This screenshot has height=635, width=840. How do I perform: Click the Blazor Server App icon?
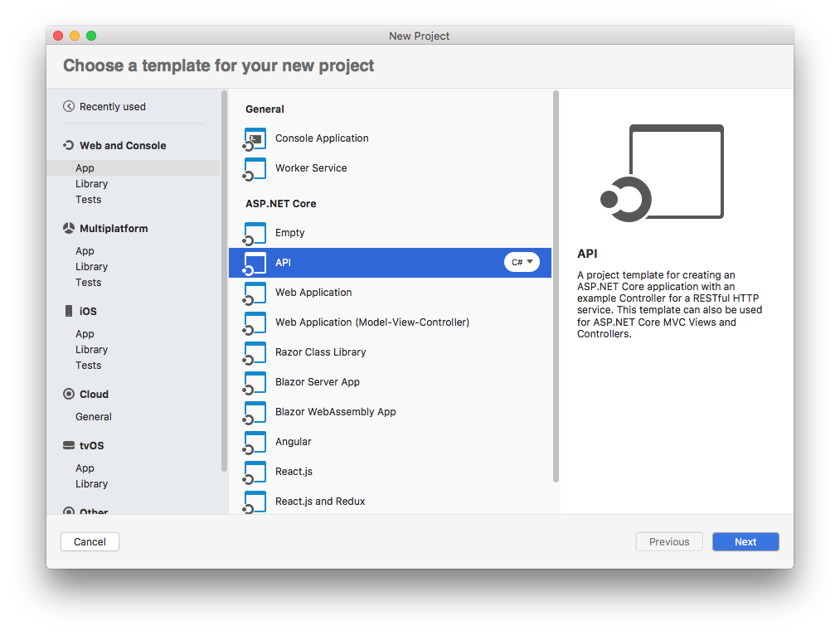[254, 382]
